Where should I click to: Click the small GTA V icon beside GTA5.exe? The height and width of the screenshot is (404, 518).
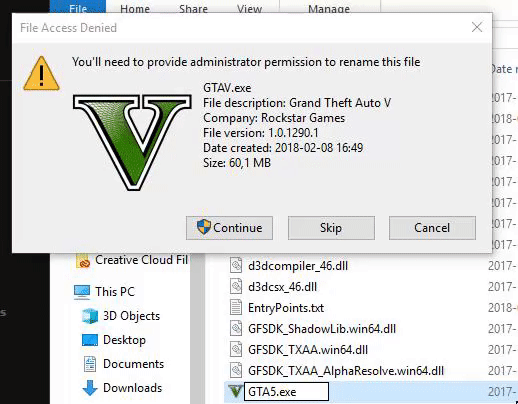[x=235, y=391]
